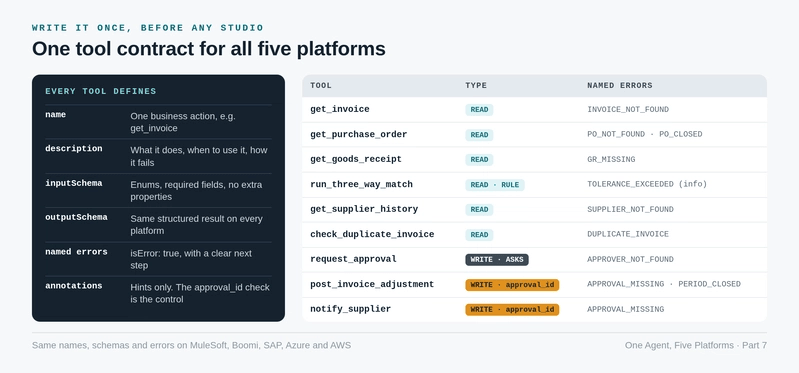This screenshot has width=799, height=373.
Task: Click the TYPE column header
Action: pos(476,86)
